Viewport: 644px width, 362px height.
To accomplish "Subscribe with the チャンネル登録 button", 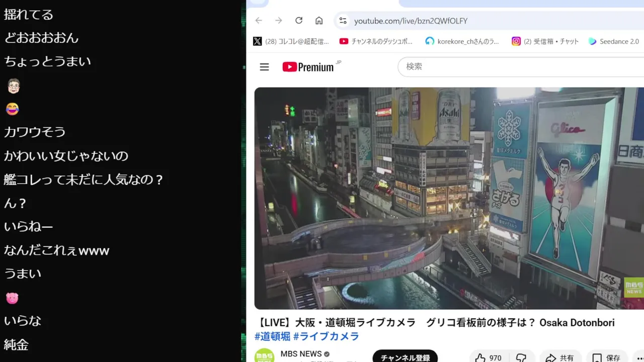I will click(405, 357).
